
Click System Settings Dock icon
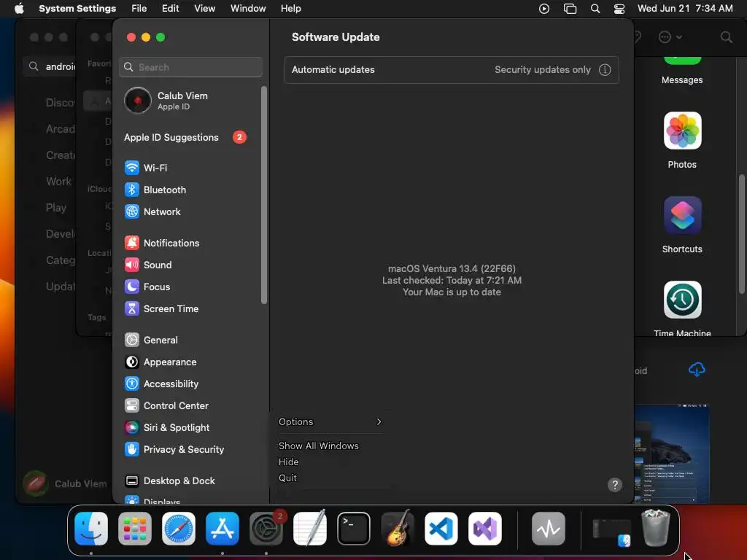(266, 529)
